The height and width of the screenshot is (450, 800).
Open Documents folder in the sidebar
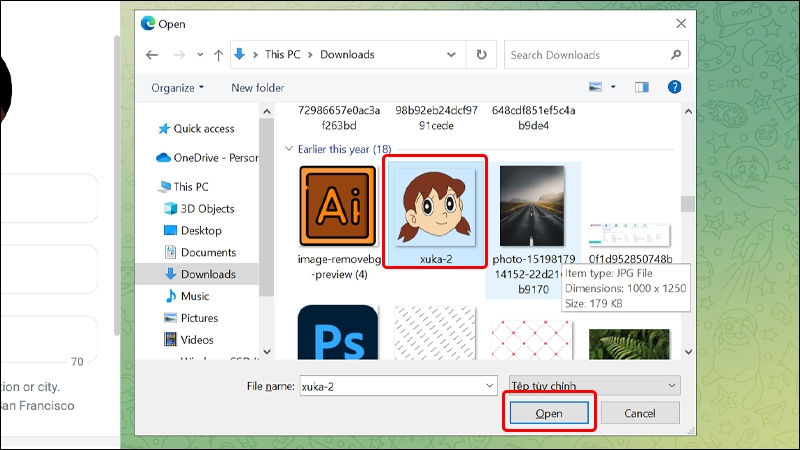click(x=200, y=253)
